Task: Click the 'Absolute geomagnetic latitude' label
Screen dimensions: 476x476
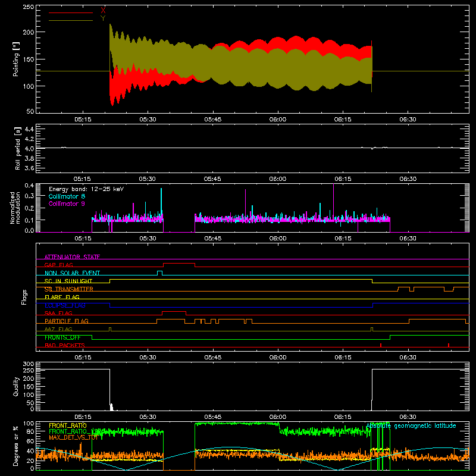Action: tap(411, 426)
